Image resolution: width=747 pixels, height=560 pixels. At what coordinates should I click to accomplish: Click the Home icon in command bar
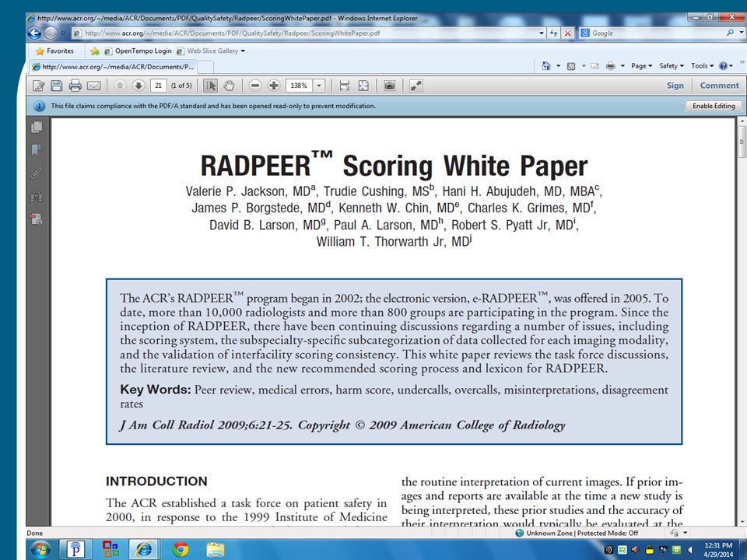[x=546, y=66]
